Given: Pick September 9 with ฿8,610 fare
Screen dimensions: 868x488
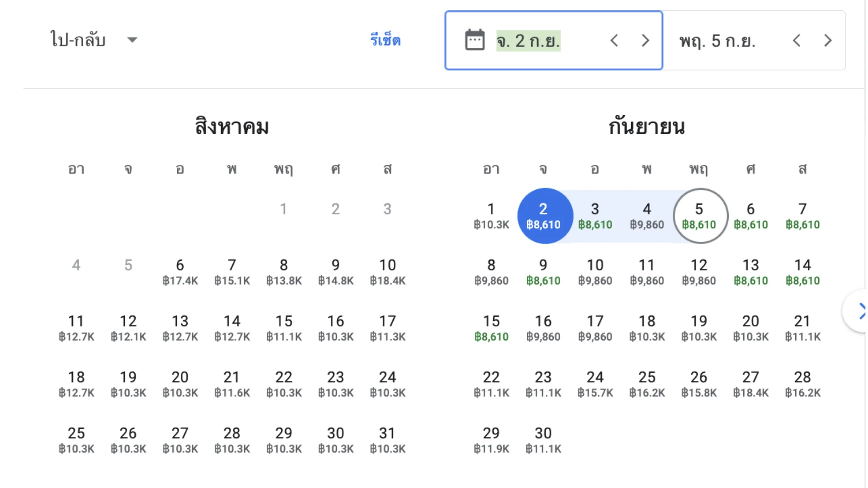Looking at the screenshot, I should coord(543,272).
